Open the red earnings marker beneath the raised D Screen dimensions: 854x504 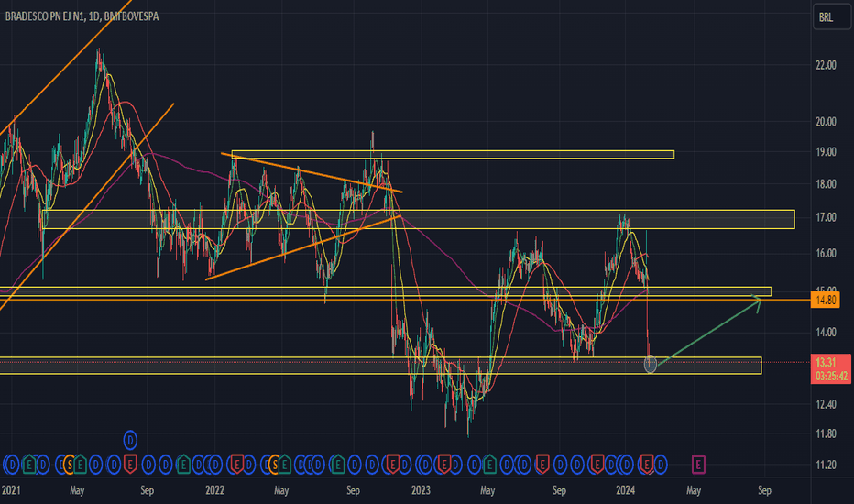coord(130,465)
